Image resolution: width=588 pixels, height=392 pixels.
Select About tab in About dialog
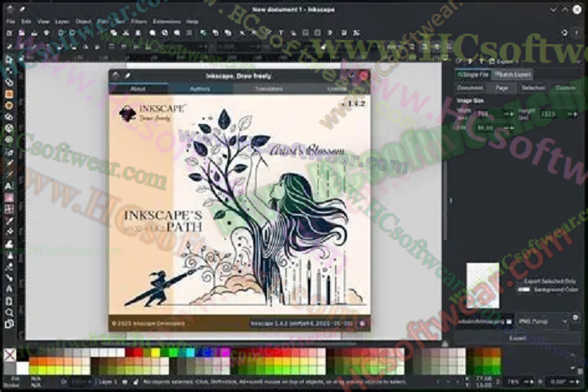(x=138, y=89)
